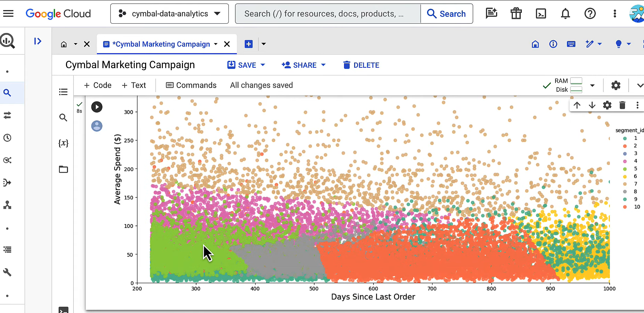Open the help question mark menu

(590, 14)
